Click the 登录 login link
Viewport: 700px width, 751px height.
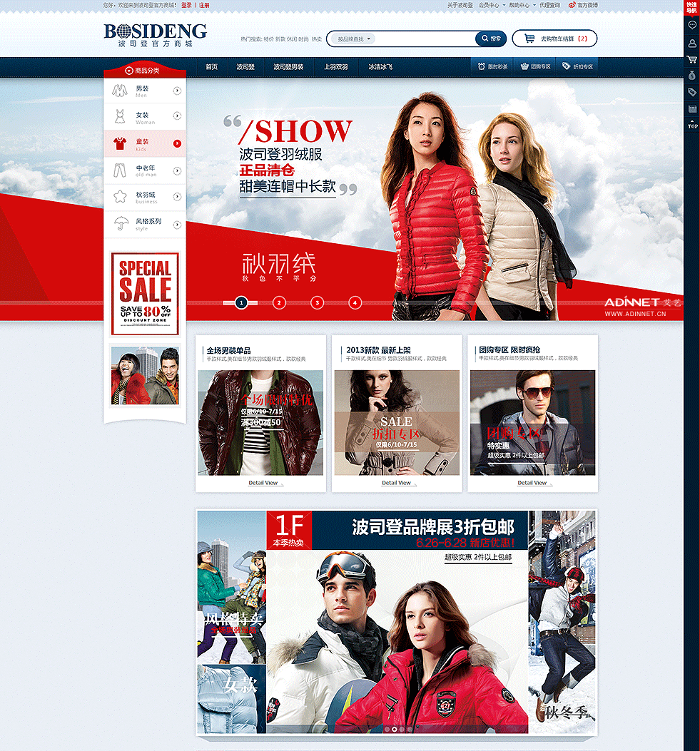(186, 5)
